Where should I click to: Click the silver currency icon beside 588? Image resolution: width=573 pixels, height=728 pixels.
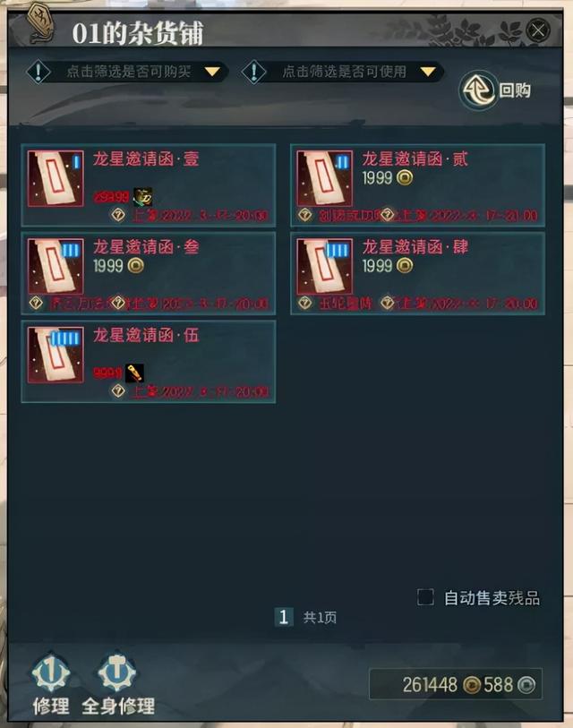tap(526, 685)
